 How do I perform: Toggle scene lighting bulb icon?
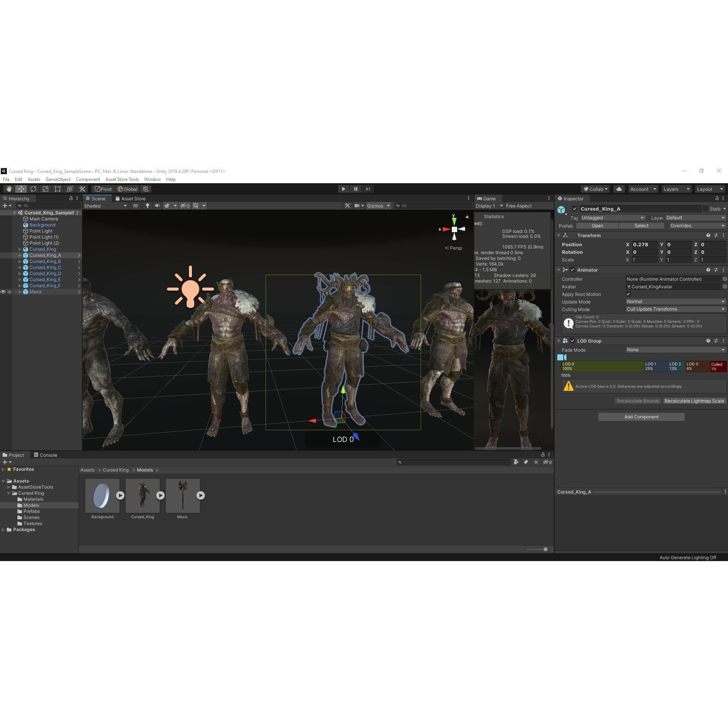[x=148, y=206]
